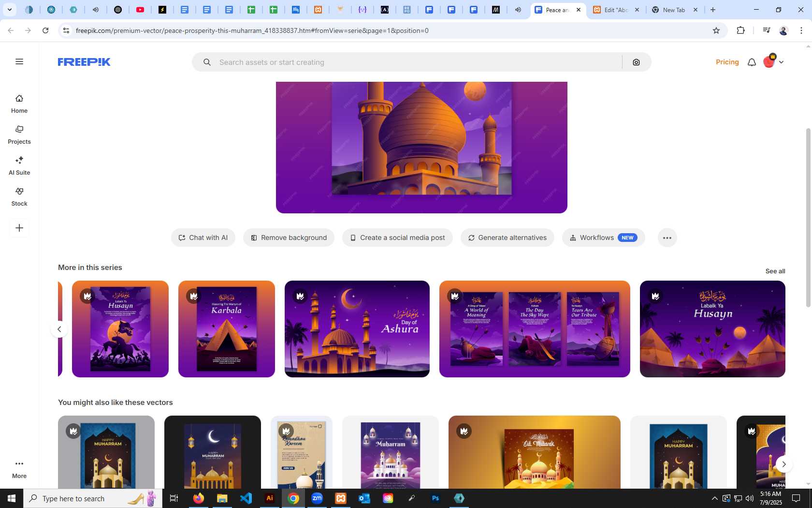Click the address bar URL
The width and height of the screenshot is (812, 508).
coord(252,30)
